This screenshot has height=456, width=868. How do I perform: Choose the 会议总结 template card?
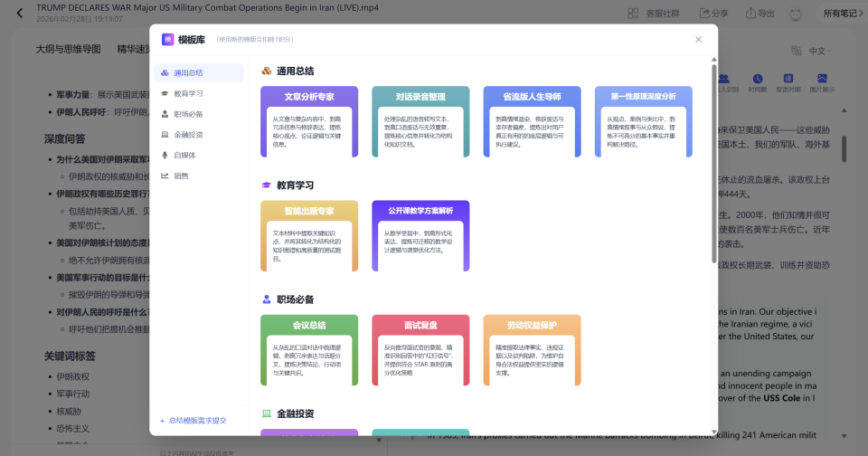(309, 350)
